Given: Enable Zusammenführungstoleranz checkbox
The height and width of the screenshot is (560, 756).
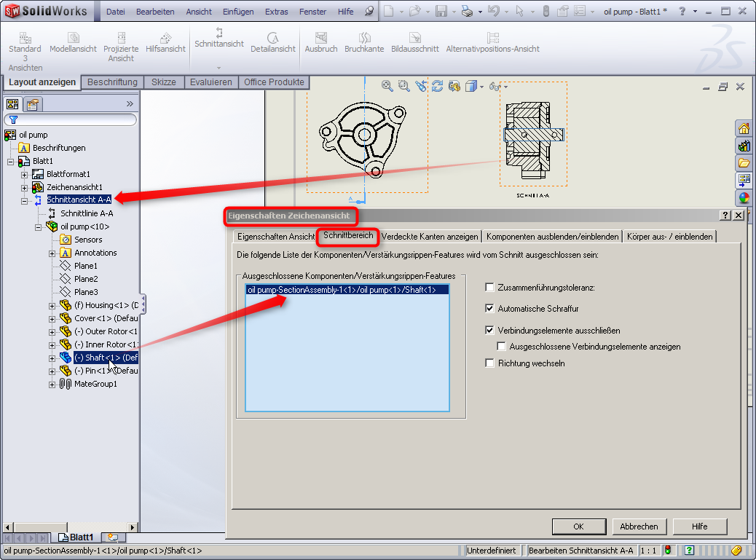Looking at the screenshot, I should click(x=490, y=288).
